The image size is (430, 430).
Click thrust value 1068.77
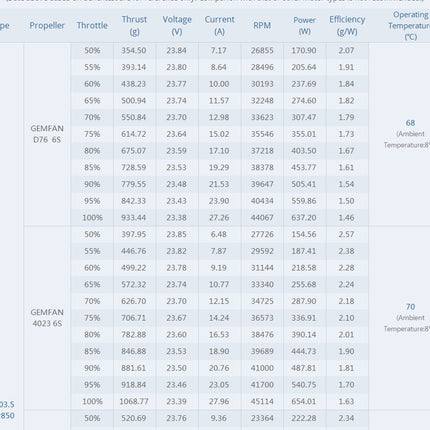coord(134,401)
